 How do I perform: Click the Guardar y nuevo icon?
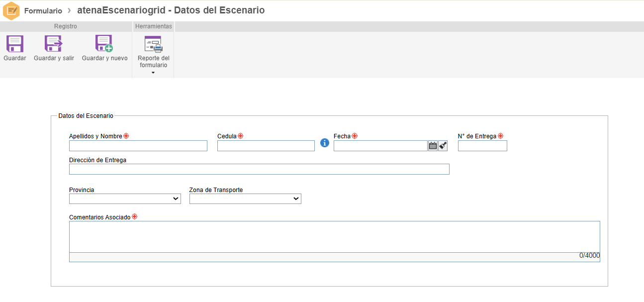[104, 44]
